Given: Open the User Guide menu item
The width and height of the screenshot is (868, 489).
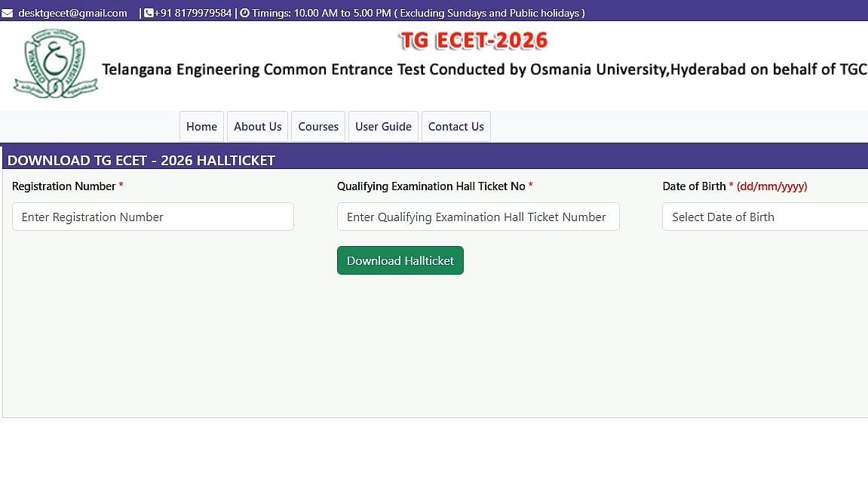Looking at the screenshot, I should point(383,127).
